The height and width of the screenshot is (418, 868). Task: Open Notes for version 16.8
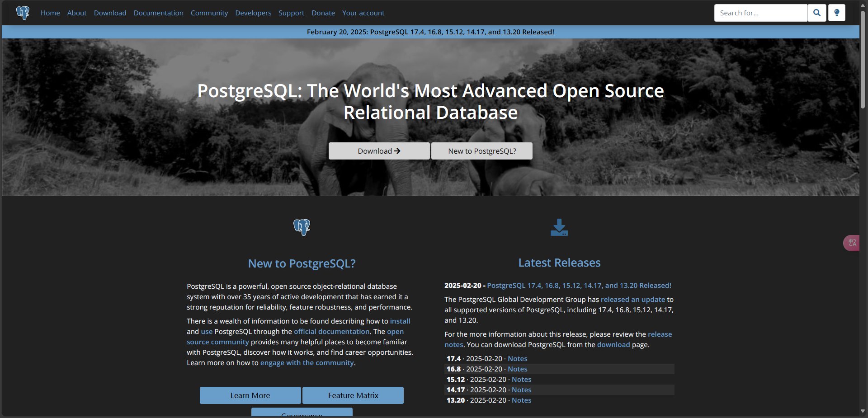pyautogui.click(x=517, y=369)
